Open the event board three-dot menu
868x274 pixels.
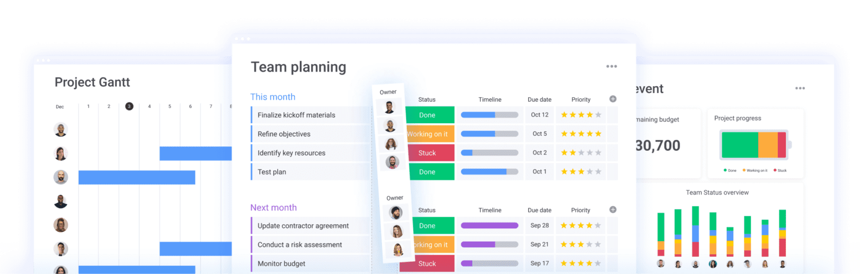click(x=800, y=88)
